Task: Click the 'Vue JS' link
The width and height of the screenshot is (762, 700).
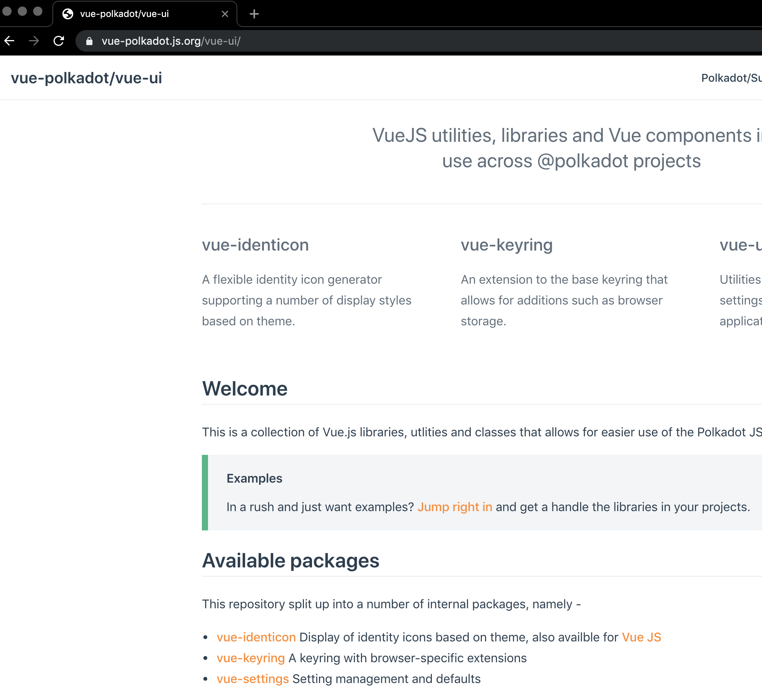Action: (641, 637)
